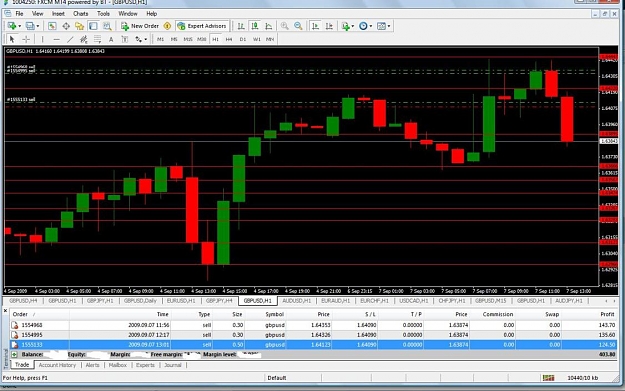Open the Indicators list icon
The image size is (625, 391).
[346, 26]
